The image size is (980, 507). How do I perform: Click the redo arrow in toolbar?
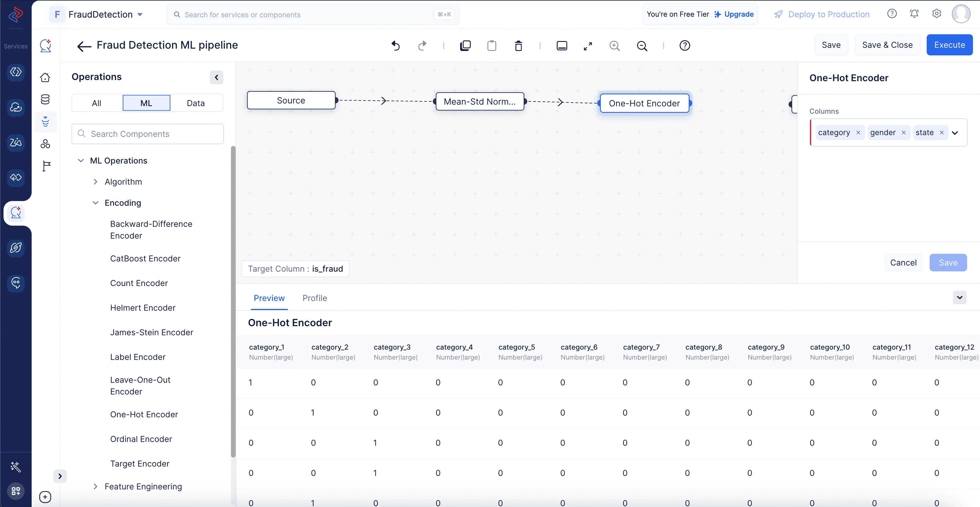[x=422, y=46]
